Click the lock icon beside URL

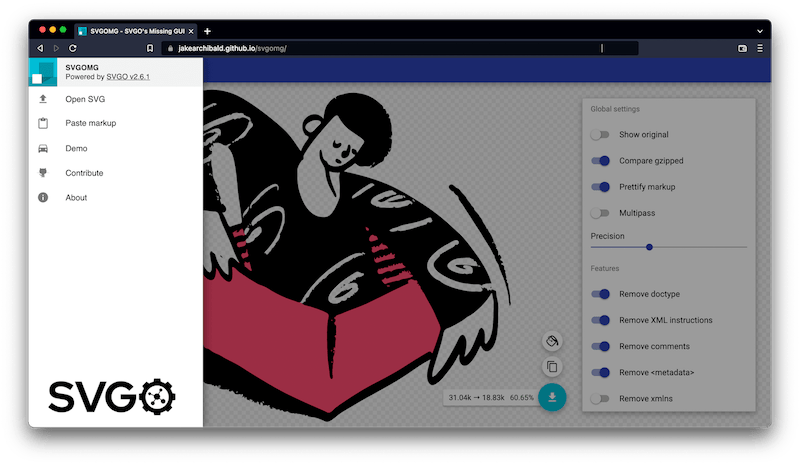[x=170, y=48]
